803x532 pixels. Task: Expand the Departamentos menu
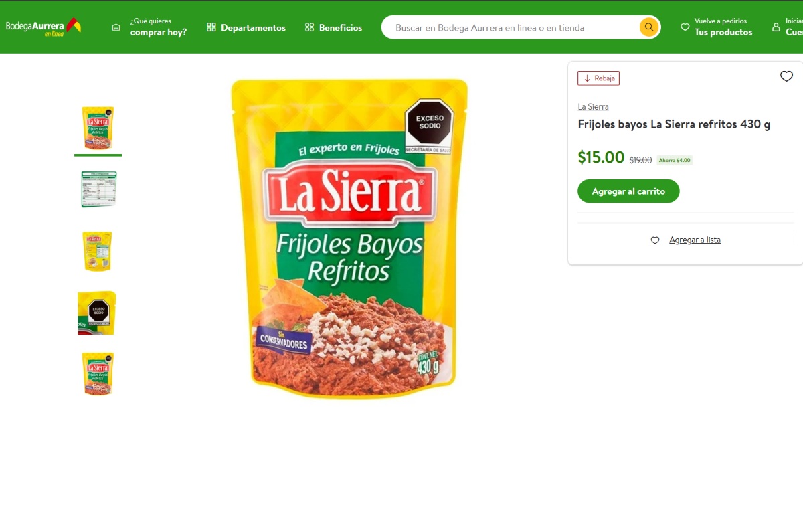tap(254, 27)
